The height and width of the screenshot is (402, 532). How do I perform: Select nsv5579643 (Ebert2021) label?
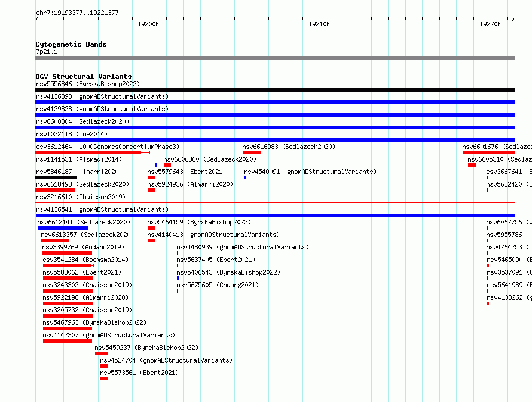(186, 172)
